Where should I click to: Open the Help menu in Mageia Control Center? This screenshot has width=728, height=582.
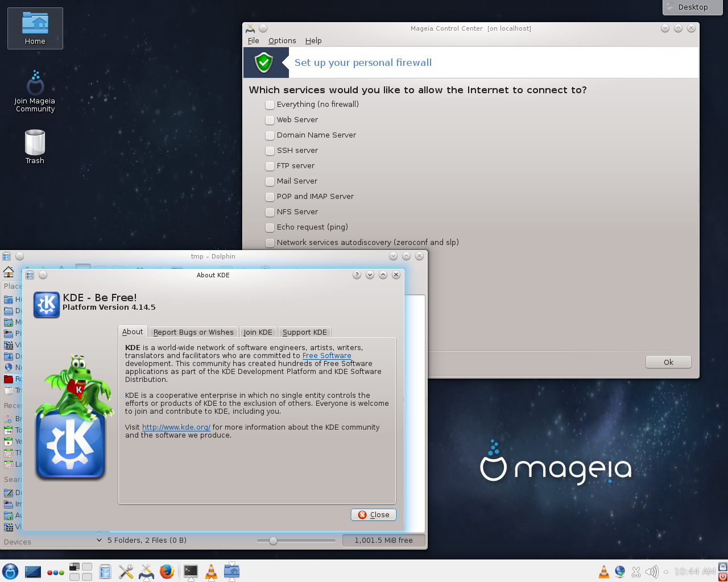[x=313, y=41]
